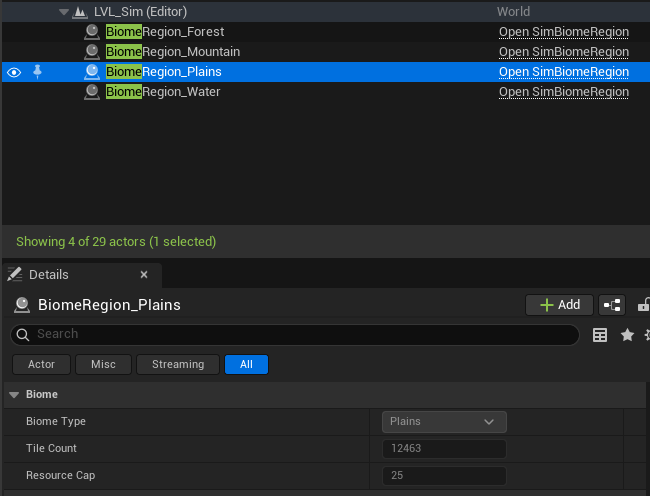The height and width of the screenshot is (496, 650).
Task: Click the Tile Count field showing 12463
Action: coord(444,449)
